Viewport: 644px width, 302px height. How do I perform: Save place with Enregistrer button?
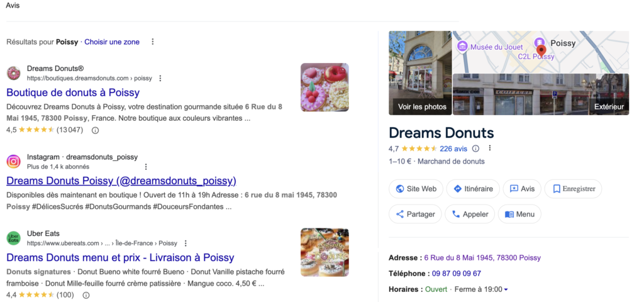click(x=573, y=189)
